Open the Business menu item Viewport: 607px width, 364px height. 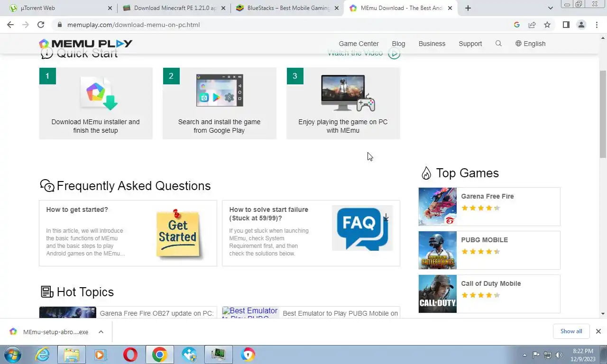coord(432,44)
